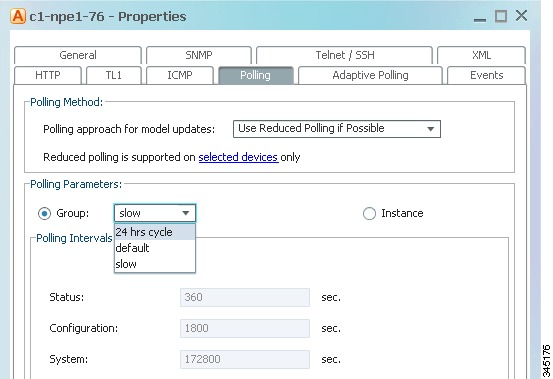Click the Status interval field
The image size is (553, 379).
[245, 297]
